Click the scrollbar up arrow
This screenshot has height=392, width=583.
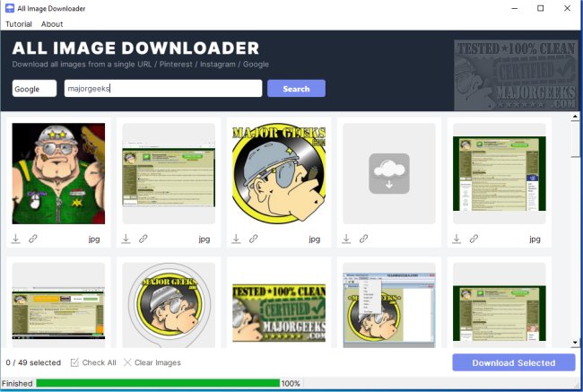[575, 118]
